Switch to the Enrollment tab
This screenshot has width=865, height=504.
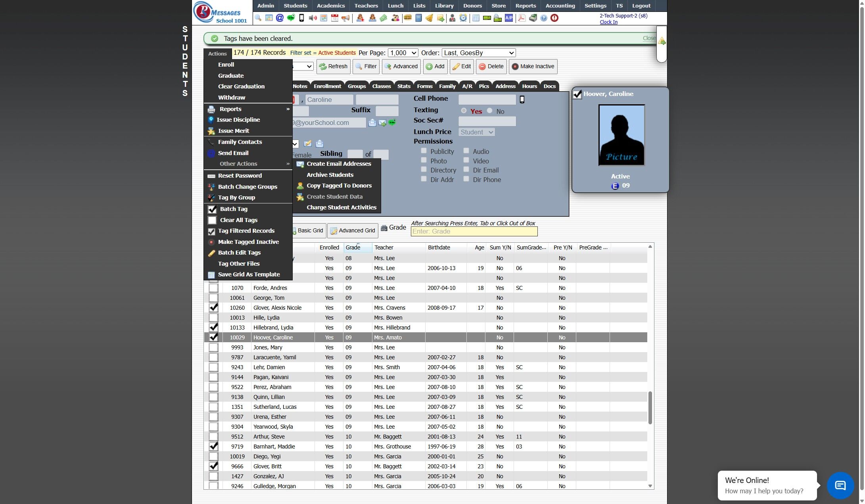tap(327, 86)
